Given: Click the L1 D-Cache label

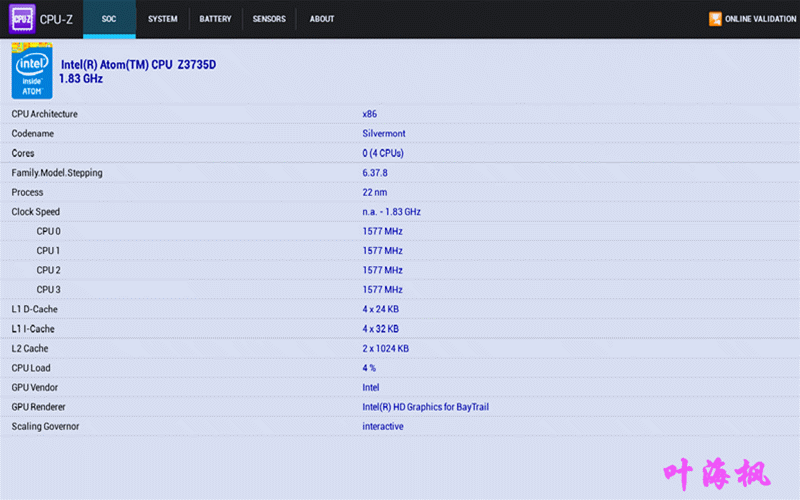Looking at the screenshot, I should pyautogui.click(x=34, y=309).
